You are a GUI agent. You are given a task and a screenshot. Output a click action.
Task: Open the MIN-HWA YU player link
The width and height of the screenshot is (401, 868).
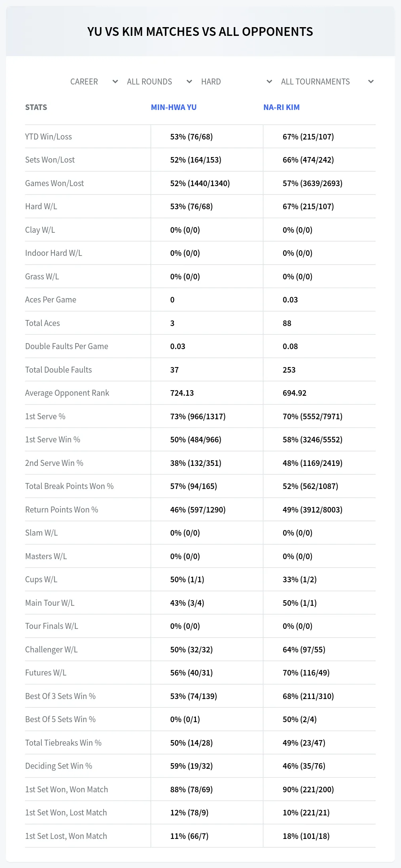point(174,107)
